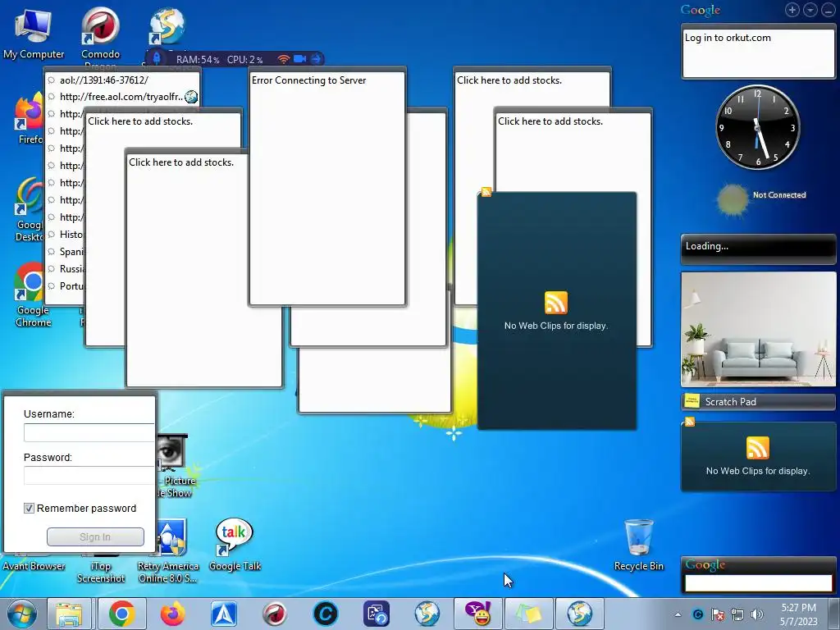Click the rocket icon in the RAM/CPU bar
Viewport: 840px width, 630px height.
pyautogui.click(x=157, y=58)
